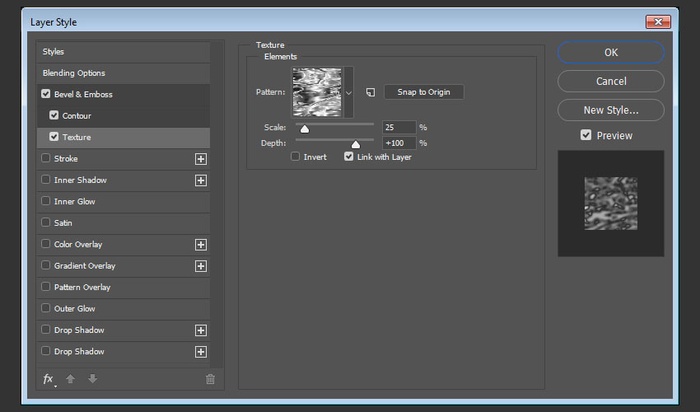Viewport: 700px width, 412px height.
Task: Create new preset from current pattern icon
Action: point(369,92)
